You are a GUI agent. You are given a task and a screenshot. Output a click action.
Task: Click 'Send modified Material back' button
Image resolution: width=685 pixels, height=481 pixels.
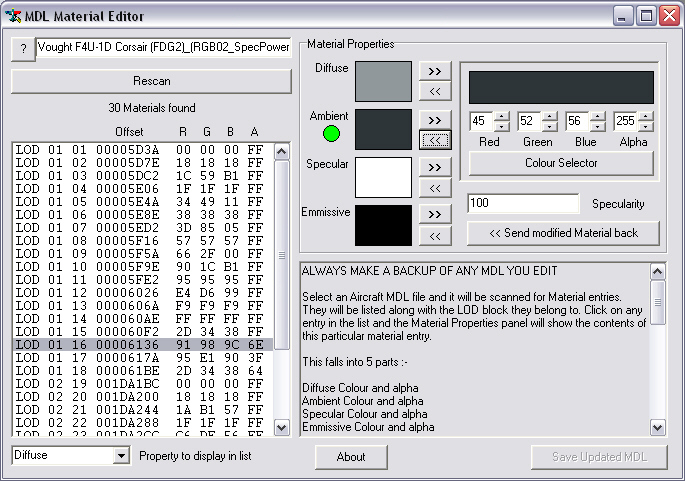(x=563, y=233)
